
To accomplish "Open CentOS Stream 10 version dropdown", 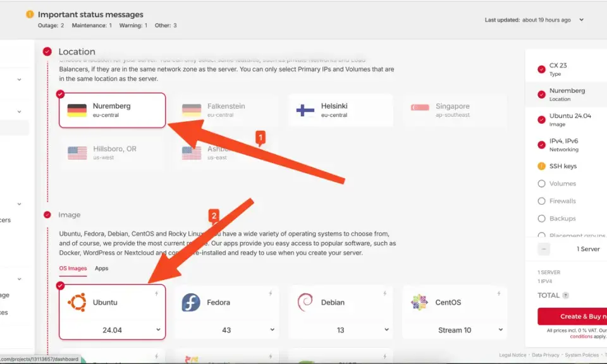I will pyautogui.click(x=455, y=330).
